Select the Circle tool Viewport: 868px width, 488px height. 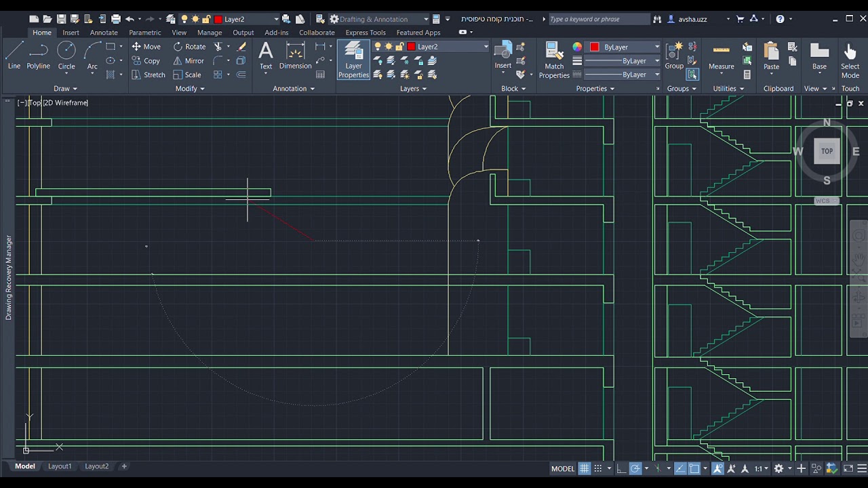click(x=66, y=55)
